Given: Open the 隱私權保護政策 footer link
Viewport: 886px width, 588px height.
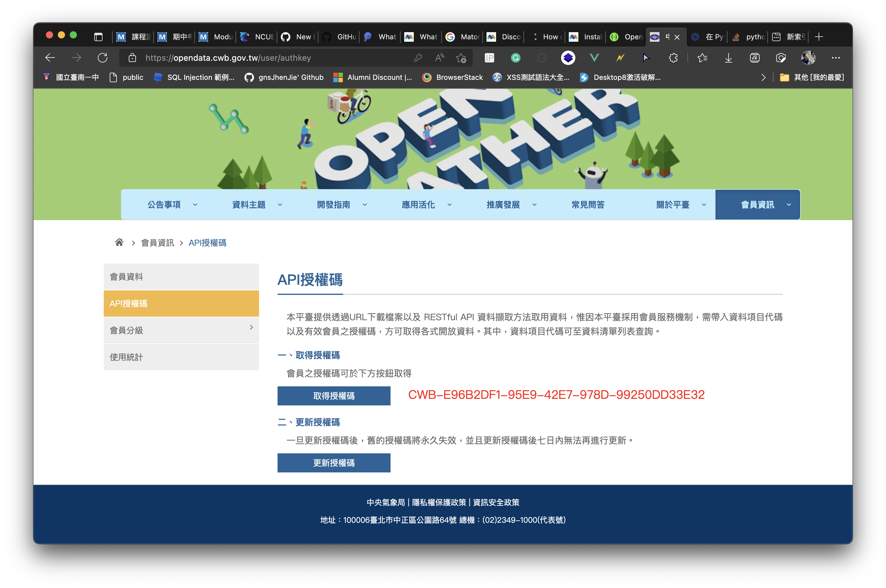Looking at the screenshot, I should coord(439,502).
